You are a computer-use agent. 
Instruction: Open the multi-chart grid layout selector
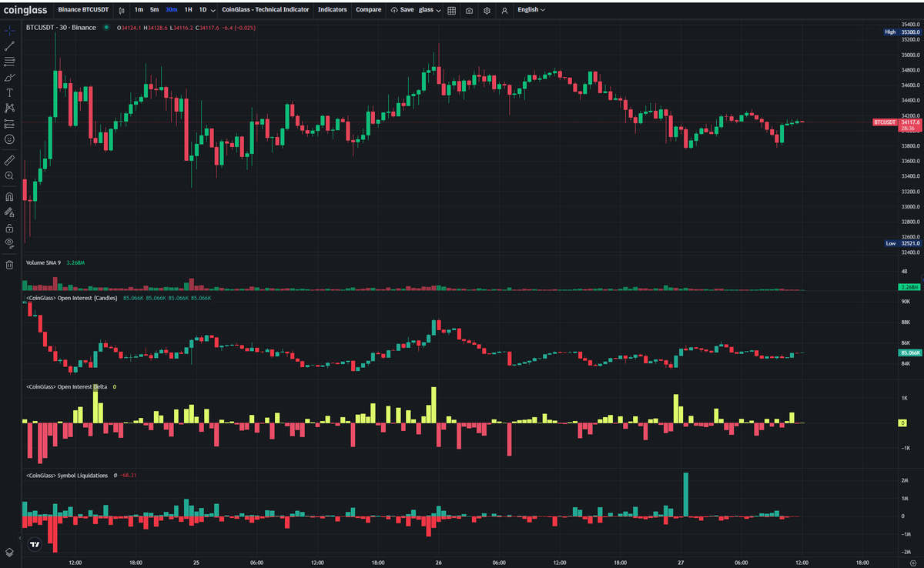[x=451, y=11]
